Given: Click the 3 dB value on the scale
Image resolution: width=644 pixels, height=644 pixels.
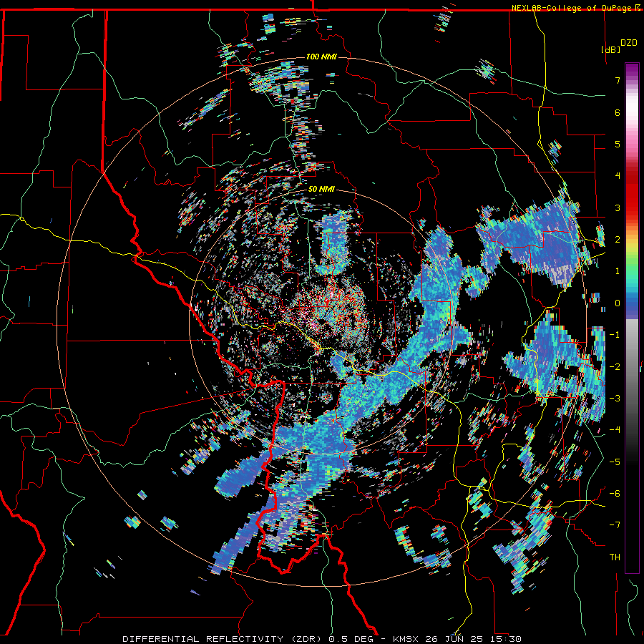Looking at the screenshot, I should 618,208.
